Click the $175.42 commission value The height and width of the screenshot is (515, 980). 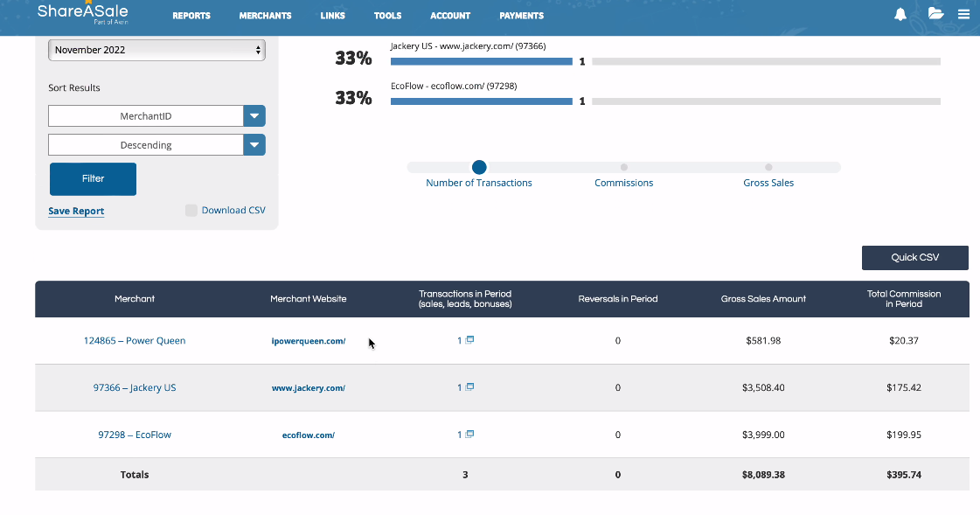(x=904, y=387)
